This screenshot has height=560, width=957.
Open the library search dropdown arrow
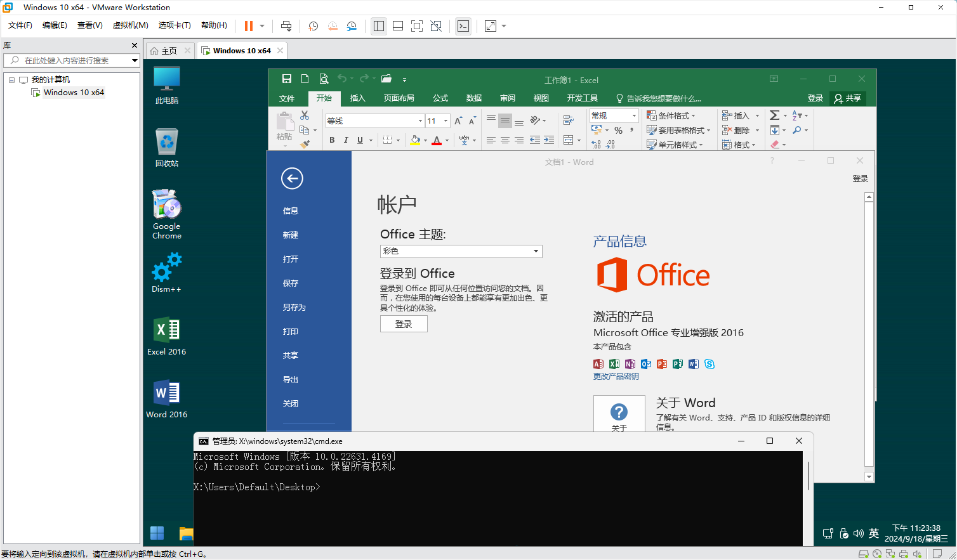tap(135, 60)
